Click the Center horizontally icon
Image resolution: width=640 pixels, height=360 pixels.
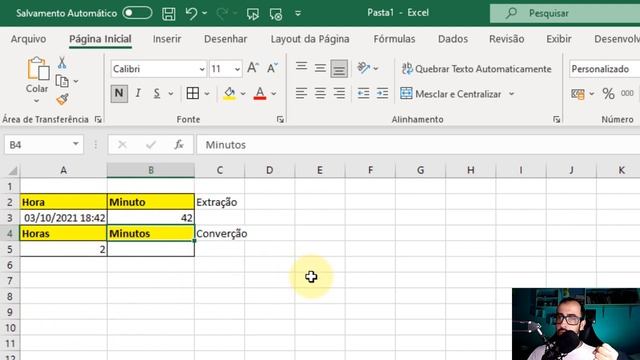coord(320,93)
